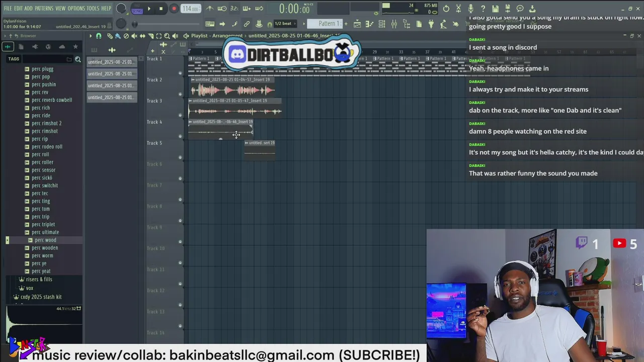This screenshot has width=644, height=362.
Task: Select the playlist Draw pencil tool
Action: tap(110, 36)
